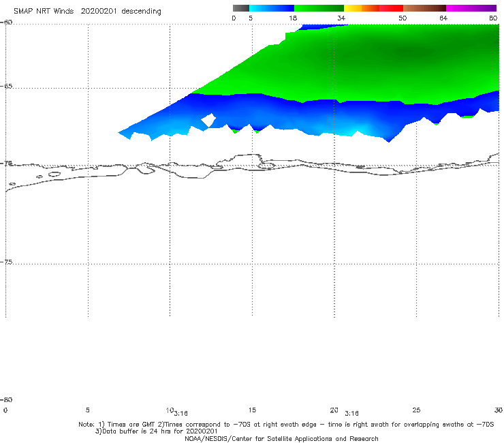Image resolution: width=504 pixels, height=443 pixels.
Task: Click the latitude axis label '-80'
Action: [x=6, y=399]
